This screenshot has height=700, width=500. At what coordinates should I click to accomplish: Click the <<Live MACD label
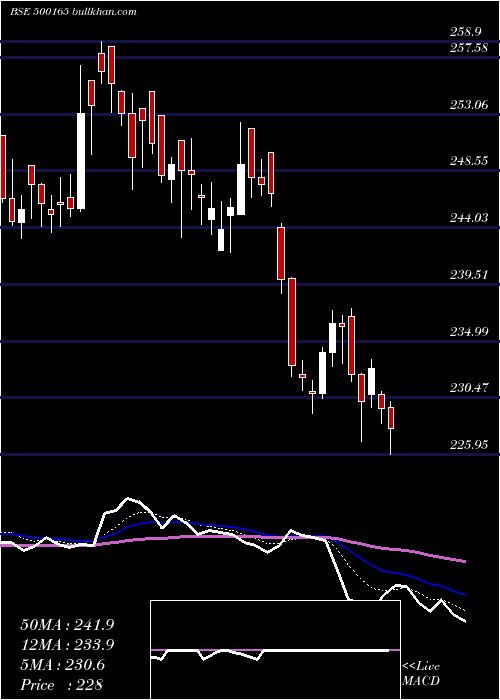[421, 674]
